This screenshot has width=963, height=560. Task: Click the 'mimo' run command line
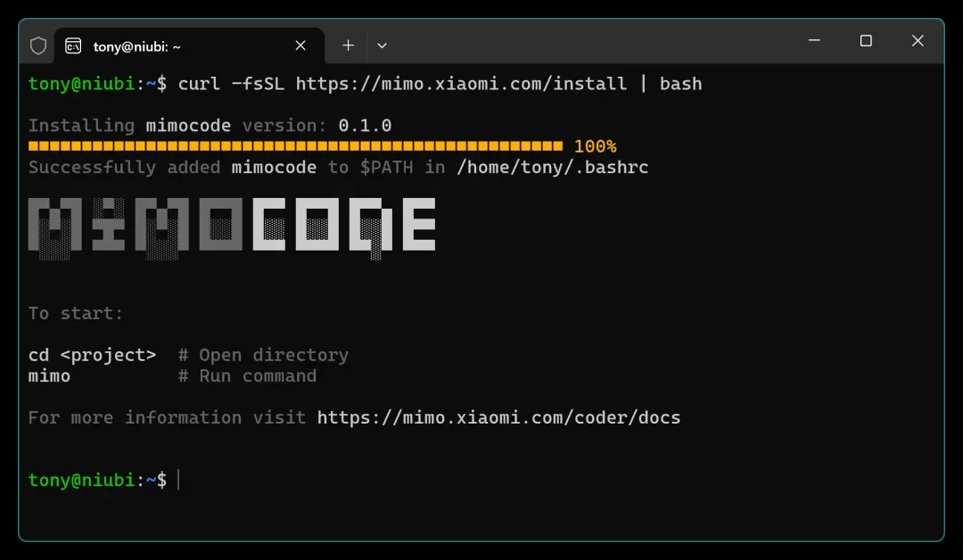coord(49,375)
